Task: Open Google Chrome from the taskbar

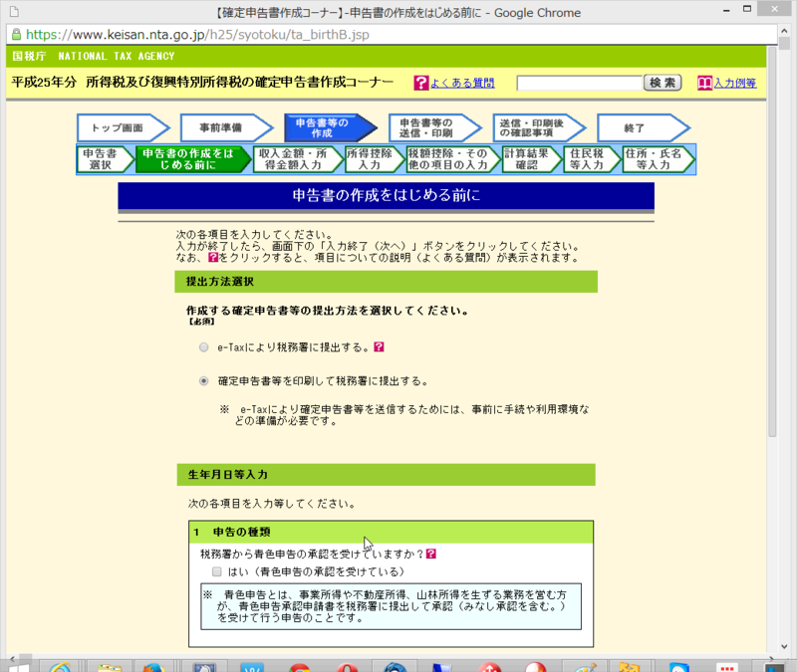Action: point(300,666)
